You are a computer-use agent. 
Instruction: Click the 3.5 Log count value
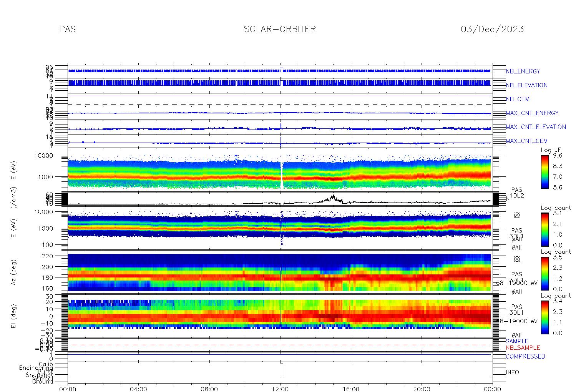click(x=558, y=257)
